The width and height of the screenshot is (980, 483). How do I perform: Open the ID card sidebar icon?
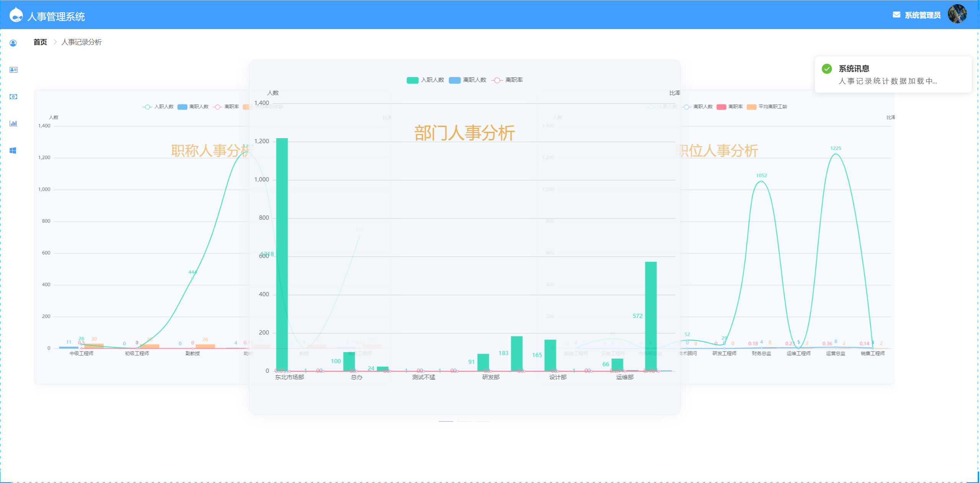(x=13, y=70)
